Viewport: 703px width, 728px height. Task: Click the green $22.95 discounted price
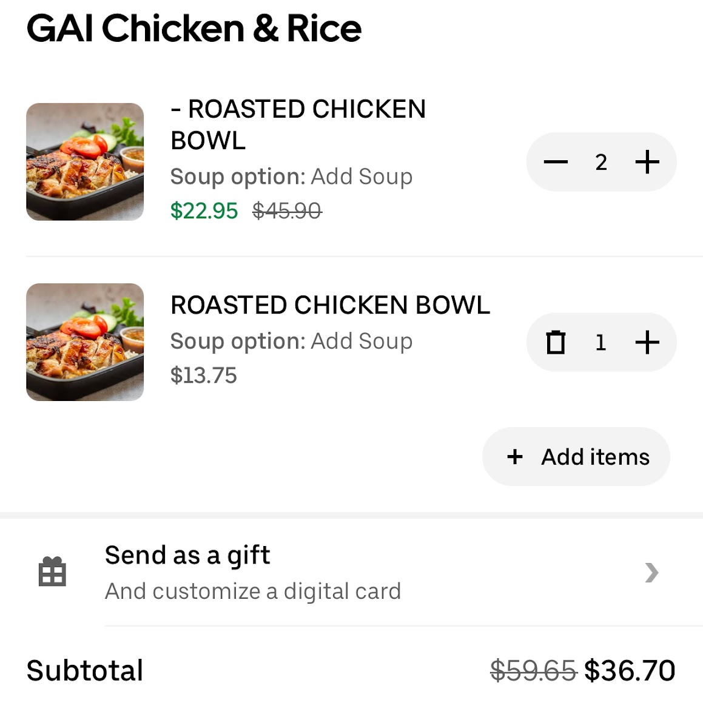tap(204, 211)
